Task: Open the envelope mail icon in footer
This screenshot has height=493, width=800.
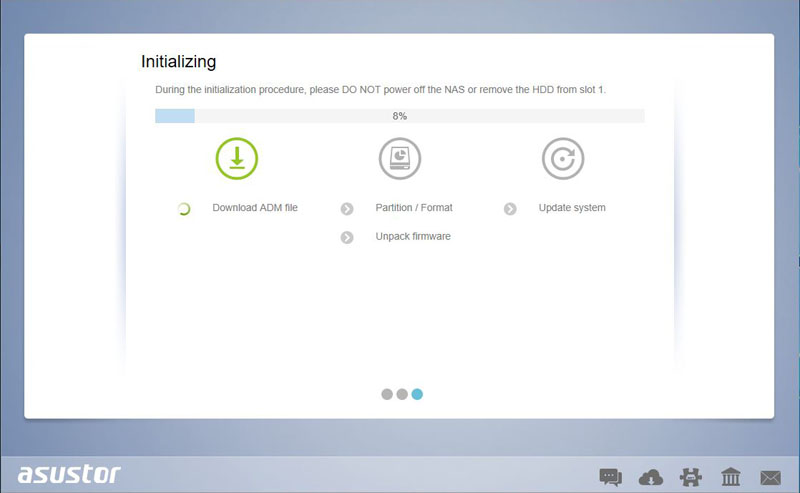Action: 770,478
